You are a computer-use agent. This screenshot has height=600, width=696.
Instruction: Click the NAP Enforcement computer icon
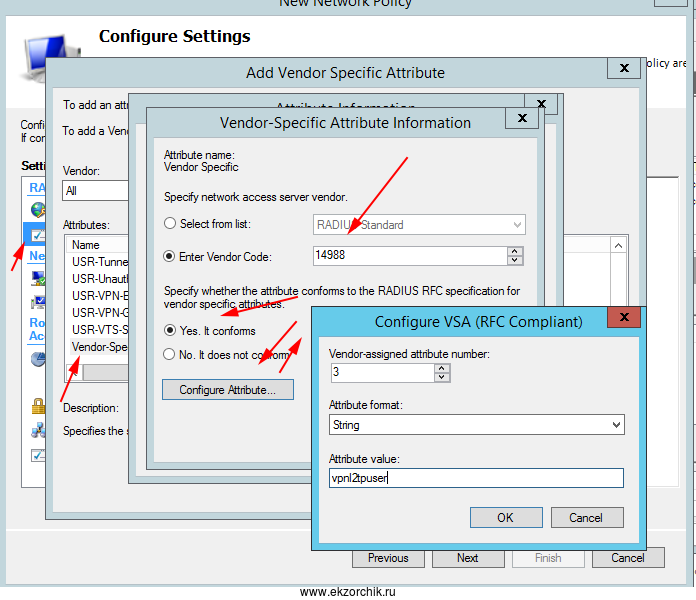point(38,278)
